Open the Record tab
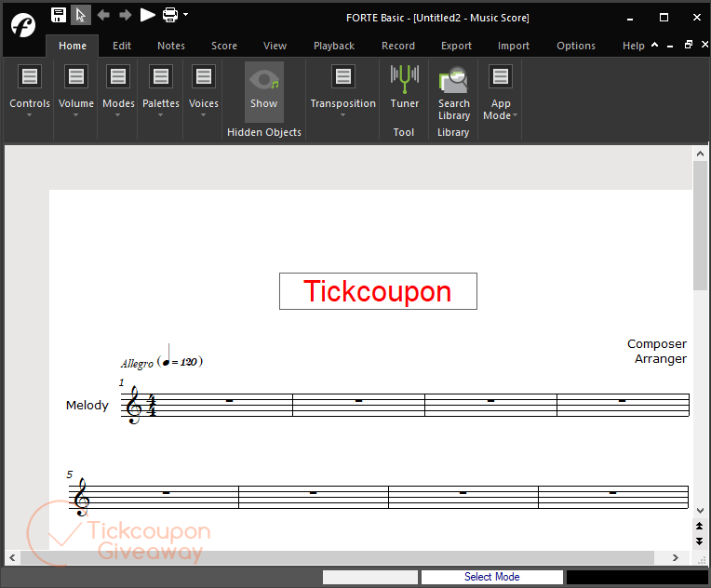This screenshot has height=588, width=711. click(398, 46)
